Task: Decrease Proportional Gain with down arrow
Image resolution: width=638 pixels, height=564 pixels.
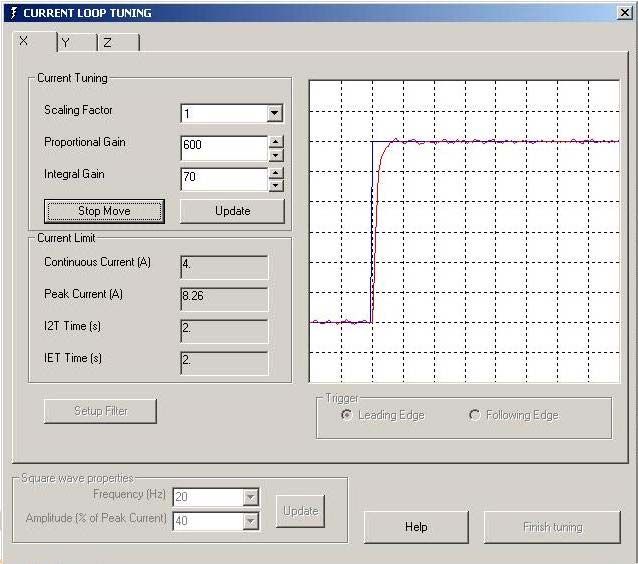Action: 276,155
